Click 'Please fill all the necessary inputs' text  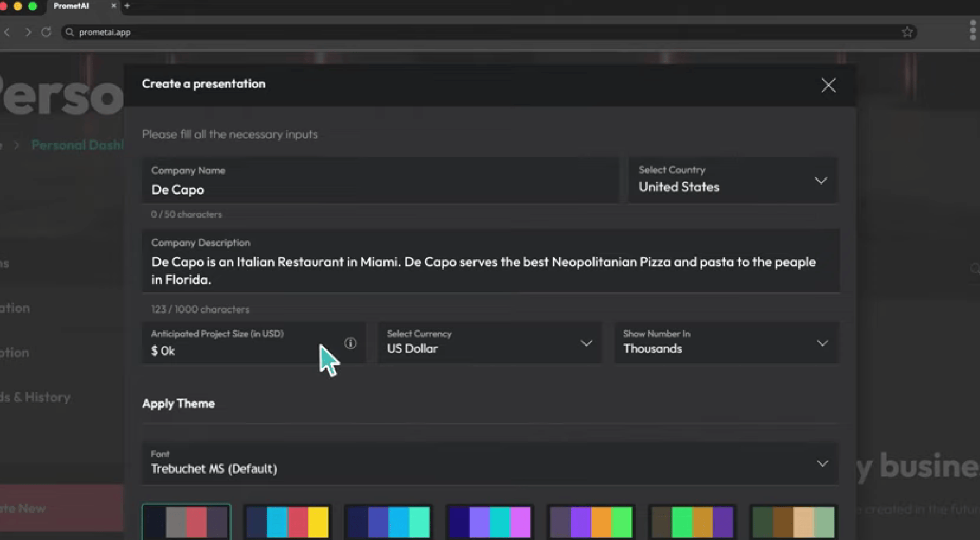(x=230, y=134)
